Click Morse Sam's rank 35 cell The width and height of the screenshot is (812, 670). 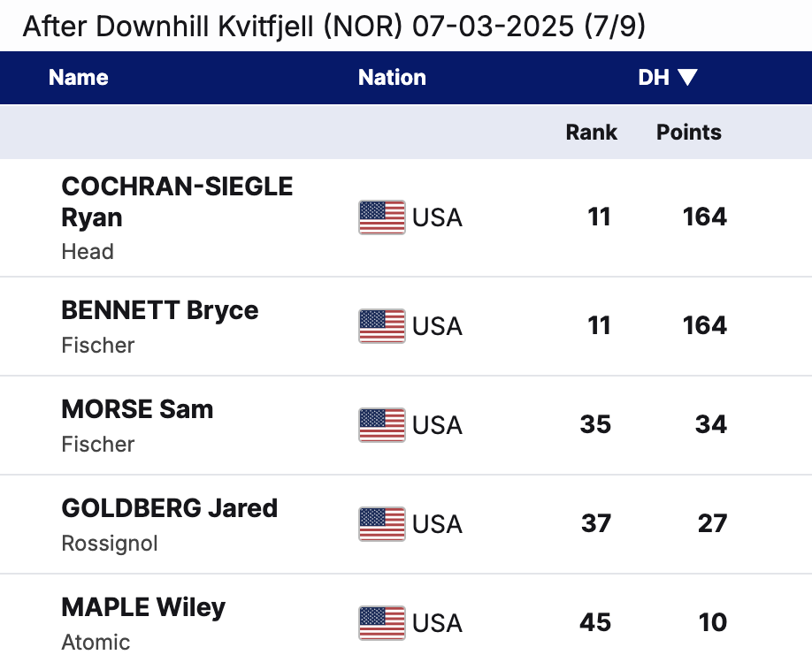(595, 425)
